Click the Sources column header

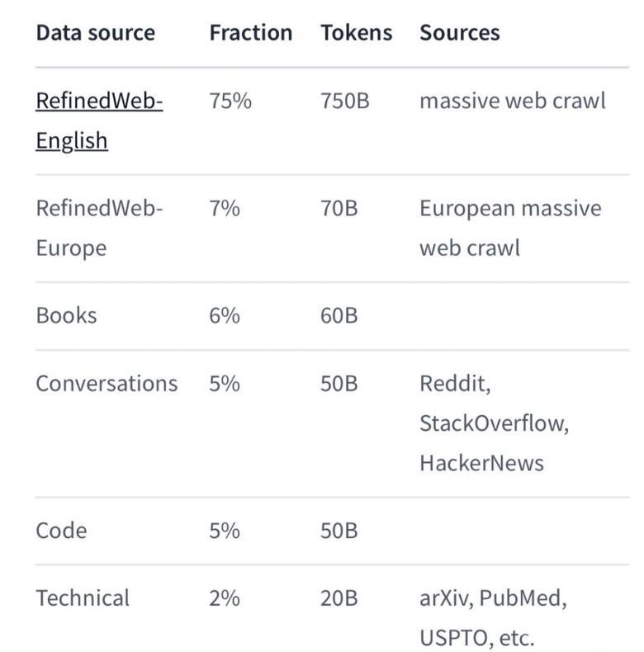click(x=460, y=32)
